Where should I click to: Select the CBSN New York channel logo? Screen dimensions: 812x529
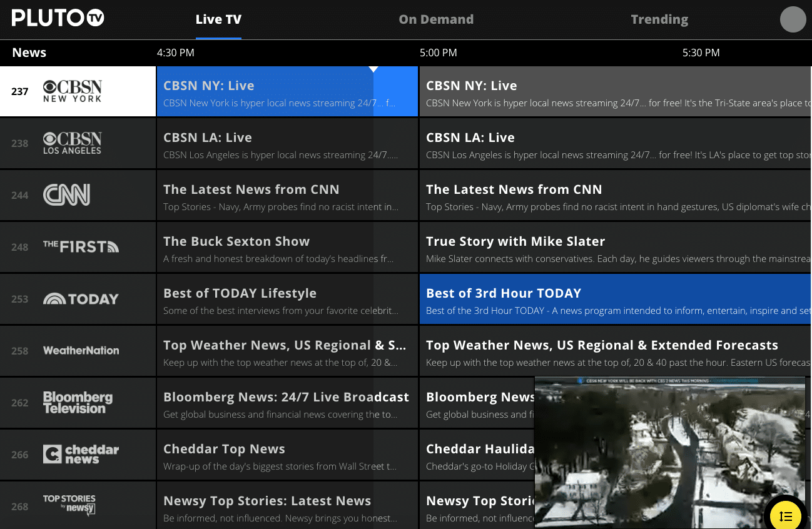click(72, 91)
